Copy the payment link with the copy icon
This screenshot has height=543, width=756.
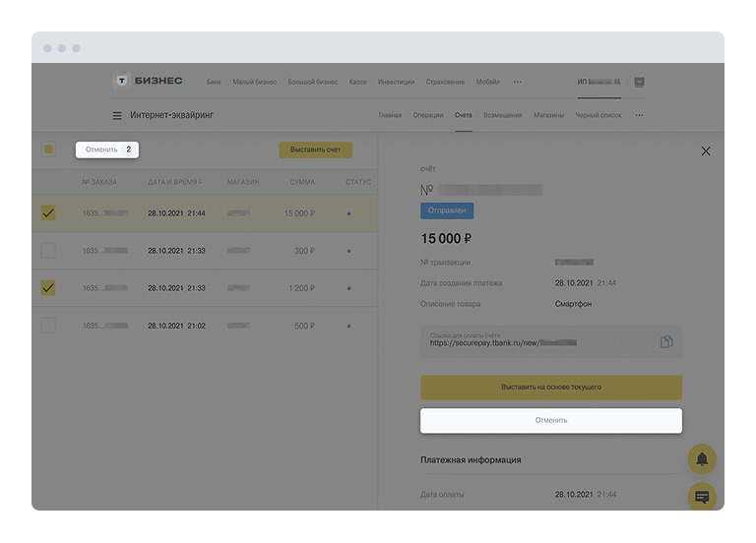point(666,341)
